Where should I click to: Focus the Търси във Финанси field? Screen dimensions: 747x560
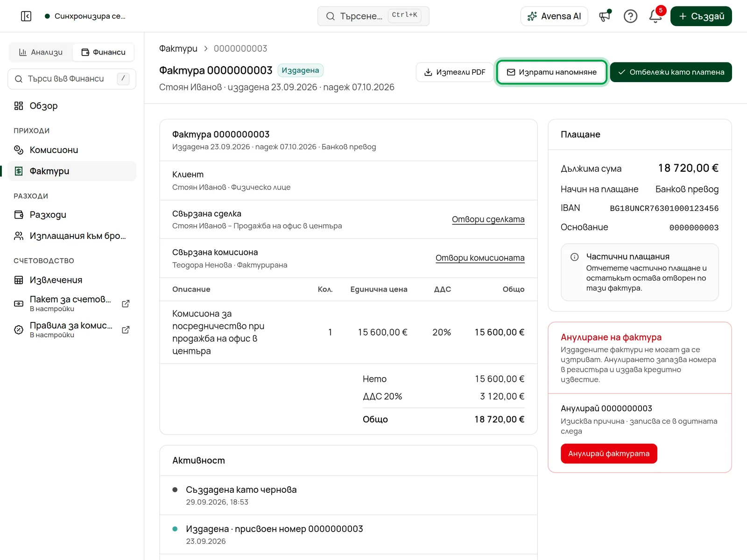click(x=72, y=79)
